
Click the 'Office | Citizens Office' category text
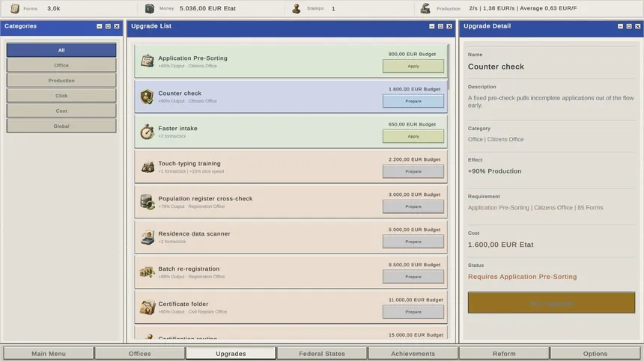(496, 140)
